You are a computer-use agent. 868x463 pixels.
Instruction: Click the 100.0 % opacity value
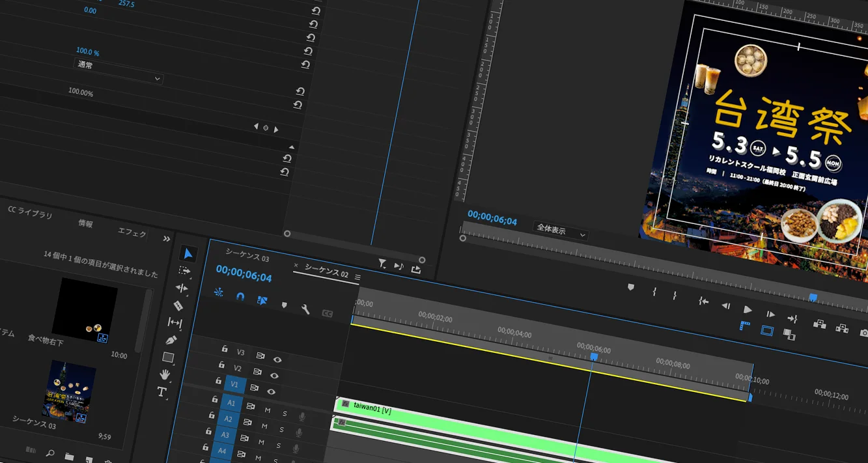87,51
